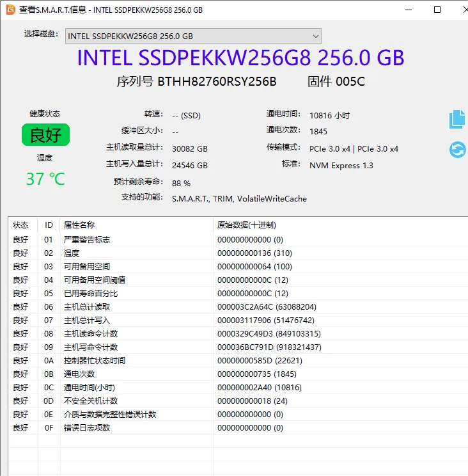
Task: Click the NVM Express 1.3 standard value
Action: 341,166
